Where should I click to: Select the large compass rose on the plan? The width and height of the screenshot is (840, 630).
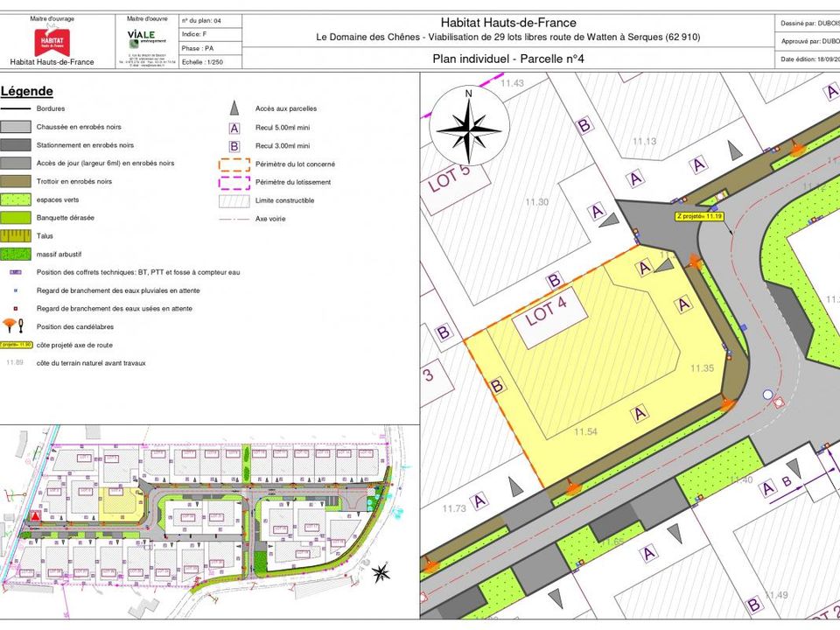[469, 126]
